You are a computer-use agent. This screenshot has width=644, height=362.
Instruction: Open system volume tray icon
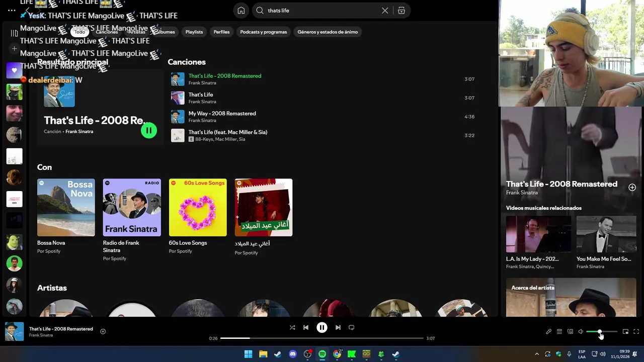(x=603, y=354)
